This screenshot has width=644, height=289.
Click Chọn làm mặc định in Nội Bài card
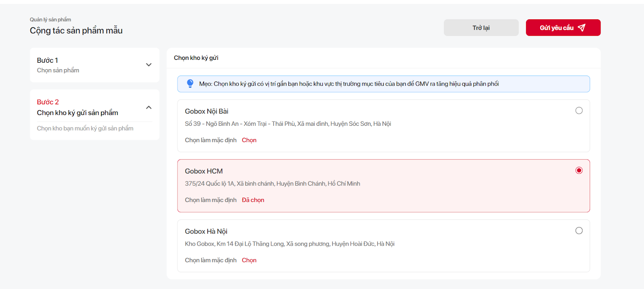pyautogui.click(x=211, y=140)
